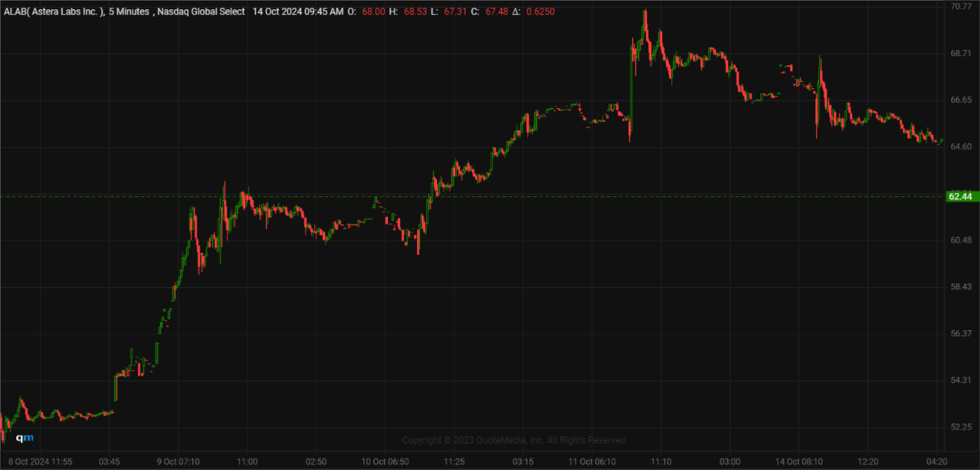Click the 11:25 time axis label
This screenshot has height=470, width=980.
tap(454, 462)
